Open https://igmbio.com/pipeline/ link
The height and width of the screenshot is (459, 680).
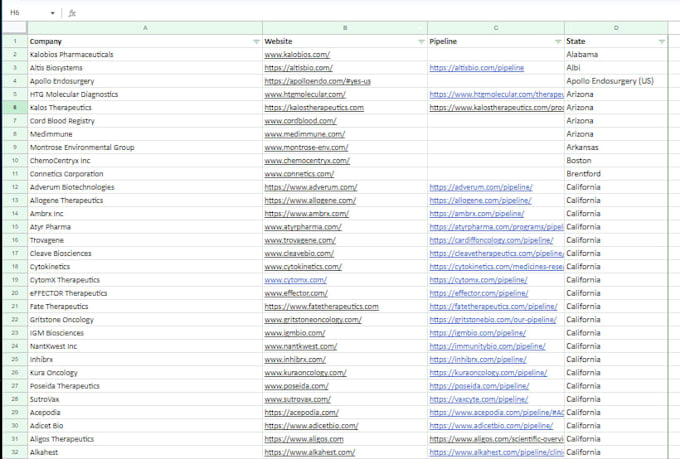(x=477, y=333)
